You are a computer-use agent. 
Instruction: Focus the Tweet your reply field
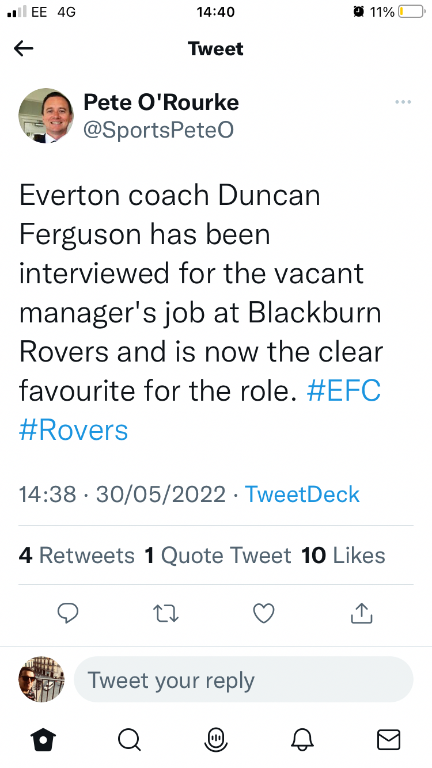pos(243,680)
